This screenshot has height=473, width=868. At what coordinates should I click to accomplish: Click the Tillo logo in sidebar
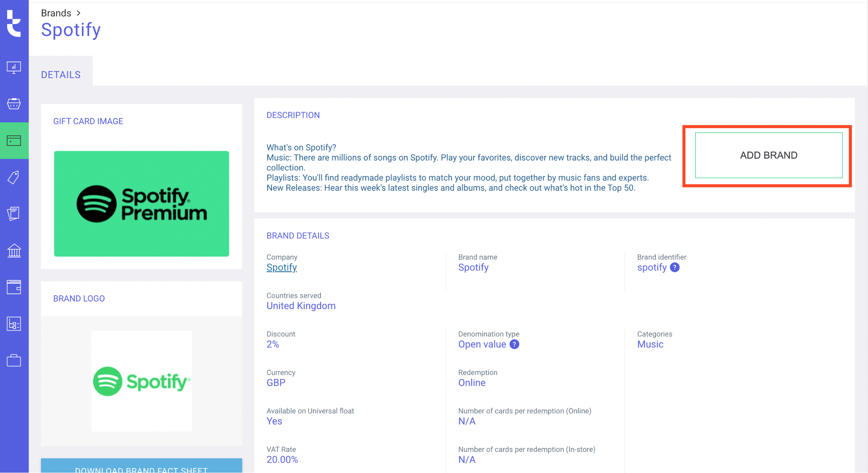[14, 24]
